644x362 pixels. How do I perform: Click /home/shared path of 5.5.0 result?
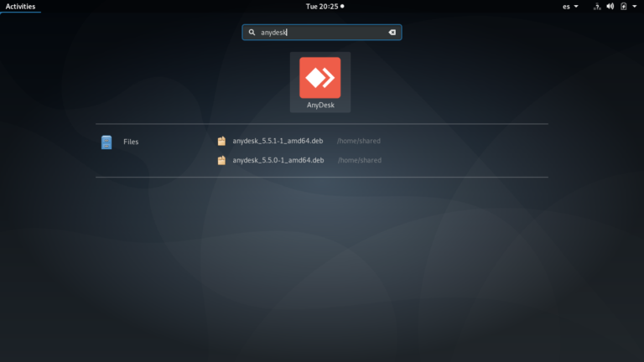pyautogui.click(x=360, y=161)
